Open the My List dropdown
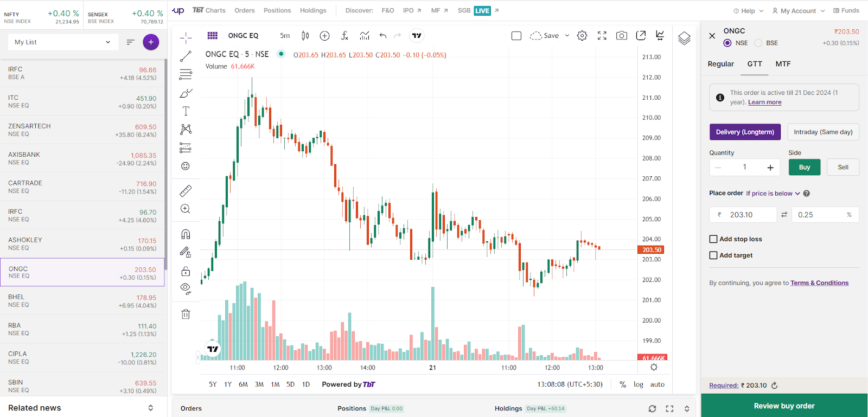The height and width of the screenshot is (417, 868). (x=63, y=42)
